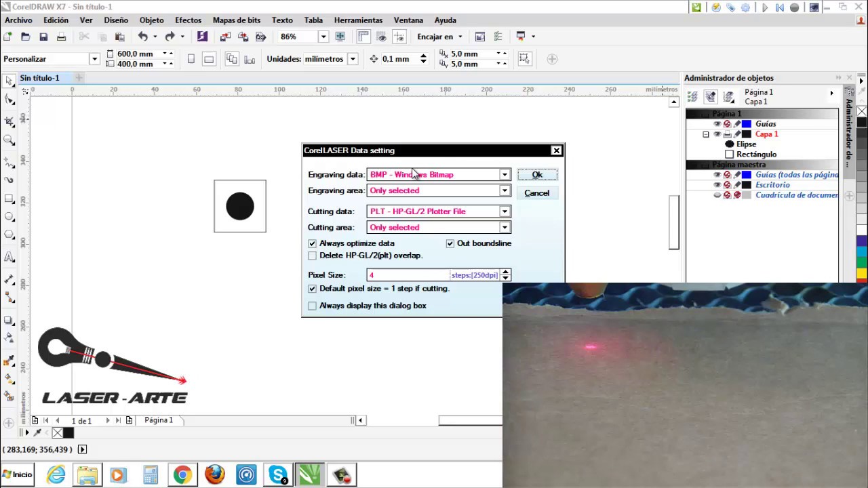Toggle Default pixel size checkbox
The height and width of the screenshot is (488, 868).
coord(312,289)
